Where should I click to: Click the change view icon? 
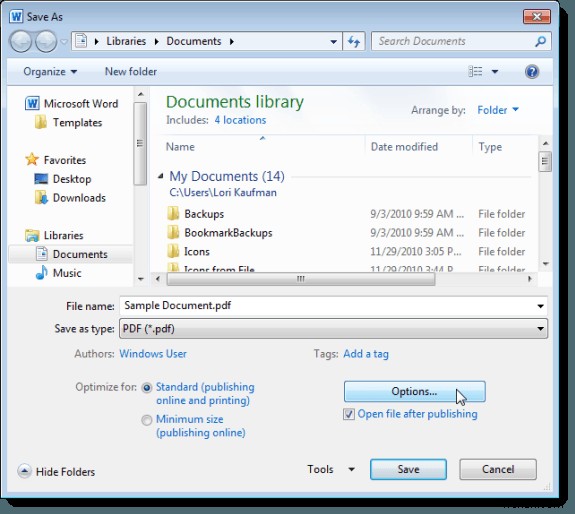pos(475,71)
